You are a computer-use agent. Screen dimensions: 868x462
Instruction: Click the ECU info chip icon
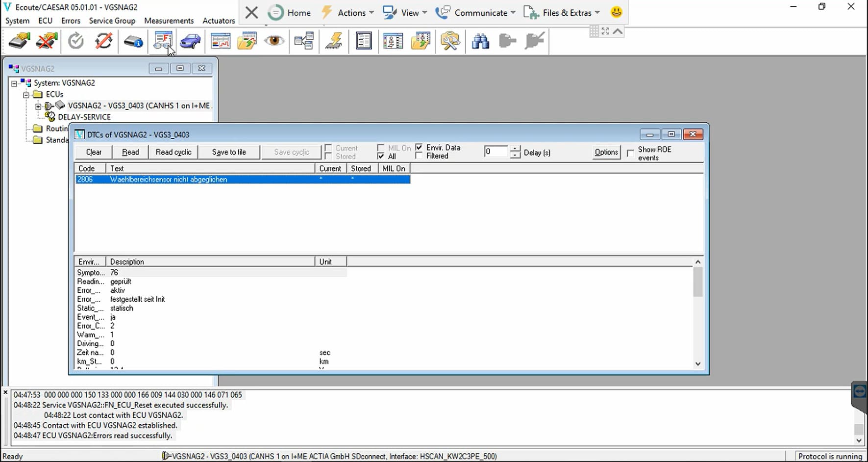click(133, 41)
